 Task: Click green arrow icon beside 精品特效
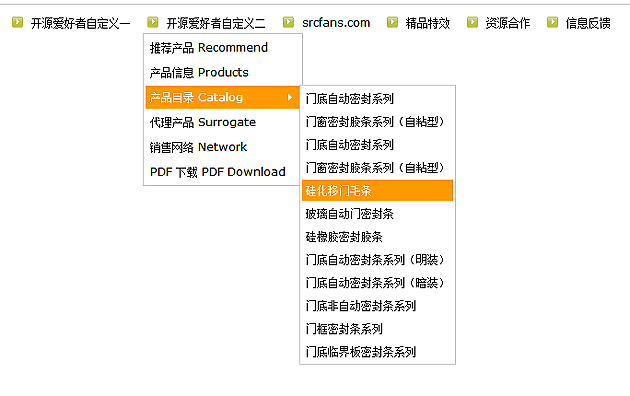(392, 22)
